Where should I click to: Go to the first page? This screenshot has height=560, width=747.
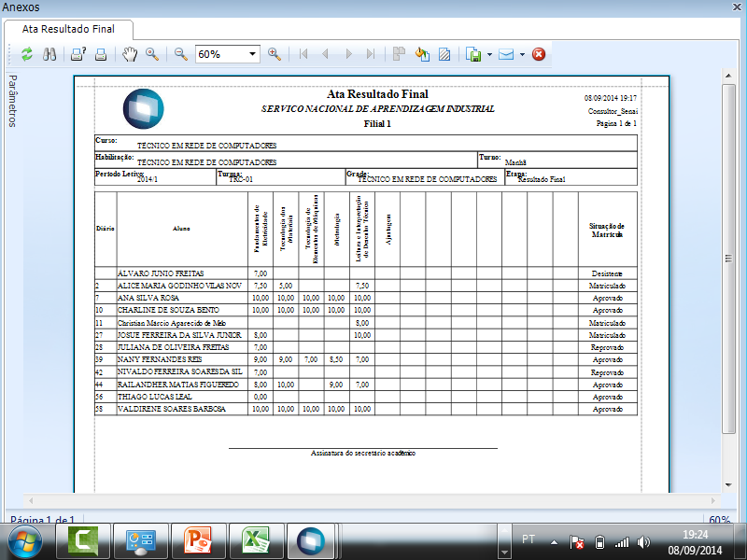[303, 54]
